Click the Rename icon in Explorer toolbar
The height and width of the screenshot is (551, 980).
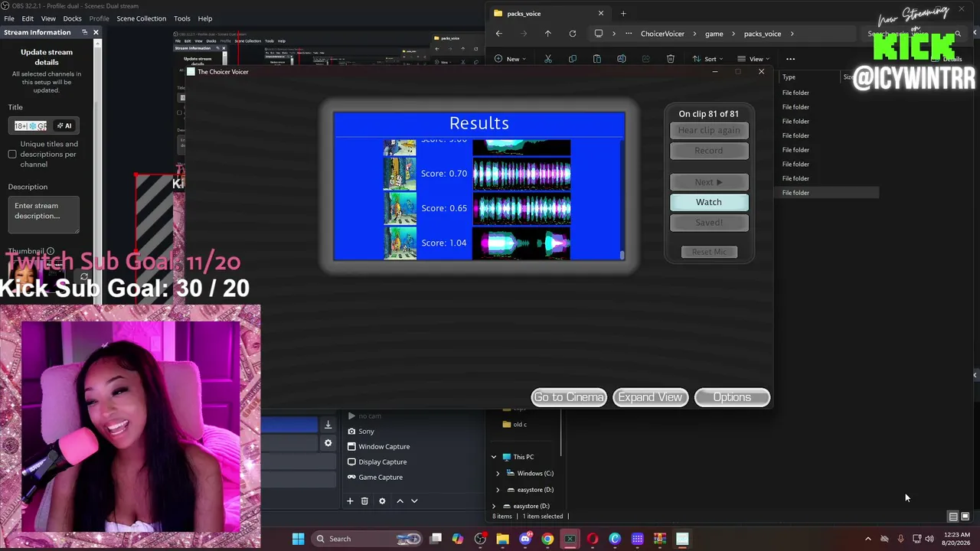622,59
